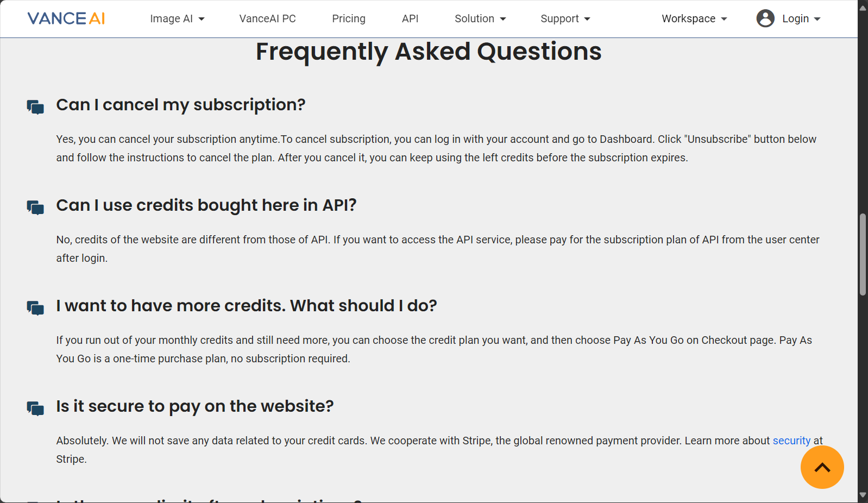Go to the Pricing page
This screenshot has width=868, height=503.
[x=349, y=18]
